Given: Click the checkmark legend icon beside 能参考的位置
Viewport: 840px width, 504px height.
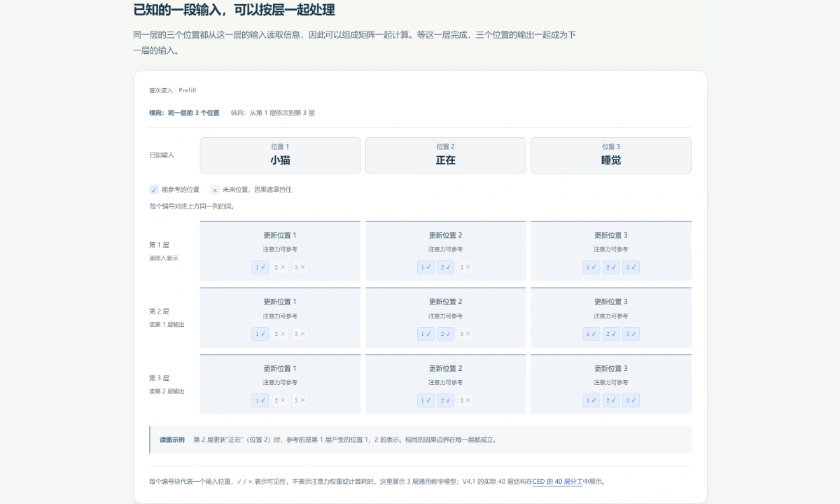Looking at the screenshot, I should pyautogui.click(x=154, y=190).
